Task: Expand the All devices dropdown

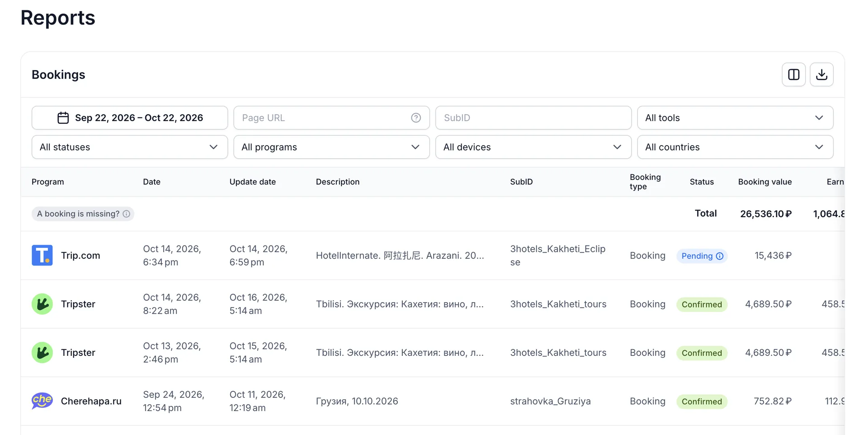Action: 533,147
